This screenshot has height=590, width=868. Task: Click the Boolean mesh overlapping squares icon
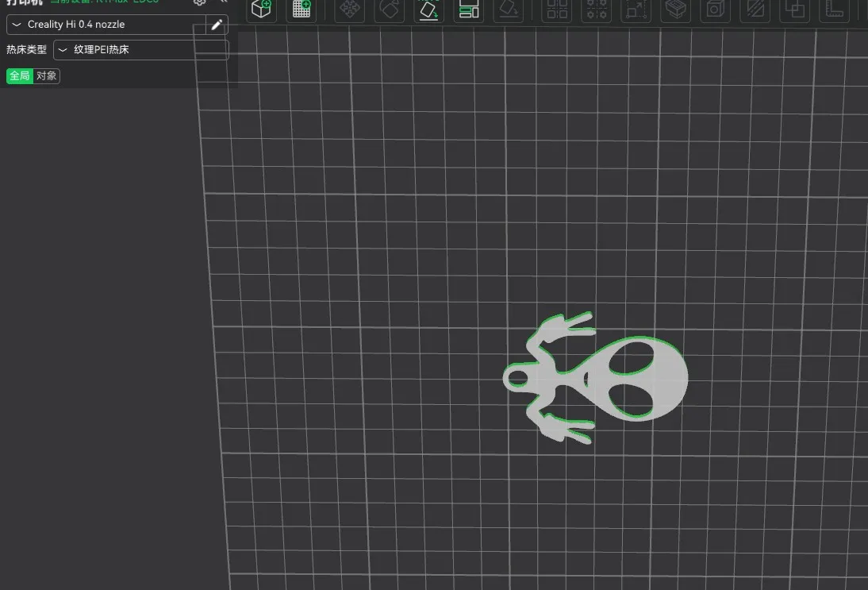795,9
